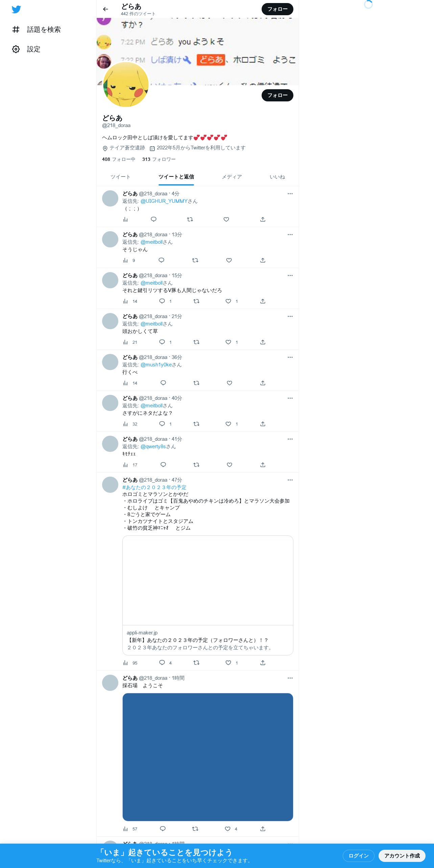View analytics of さすがにネタだよな？ tweet
Viewport: 434px width, 868px height.
pyautogui.click(x=130, y=424)
